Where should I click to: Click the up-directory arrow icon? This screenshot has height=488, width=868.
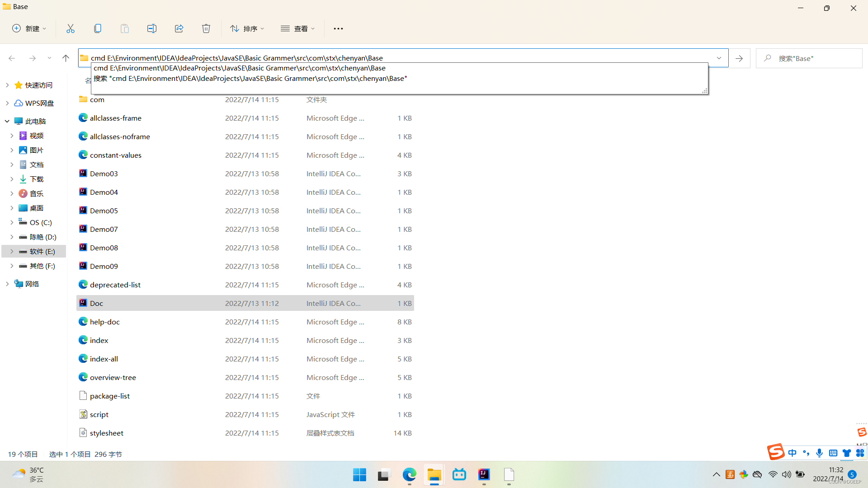coord(66,58)
